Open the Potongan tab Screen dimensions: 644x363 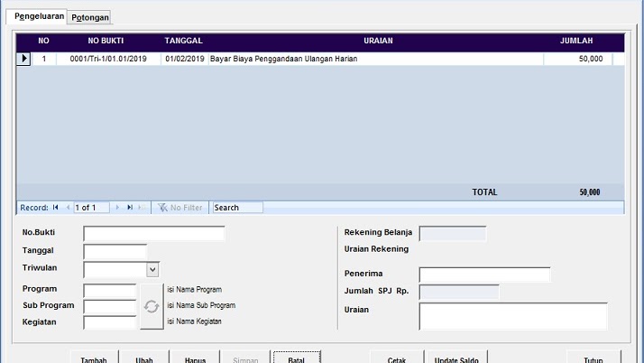point(89,17)
